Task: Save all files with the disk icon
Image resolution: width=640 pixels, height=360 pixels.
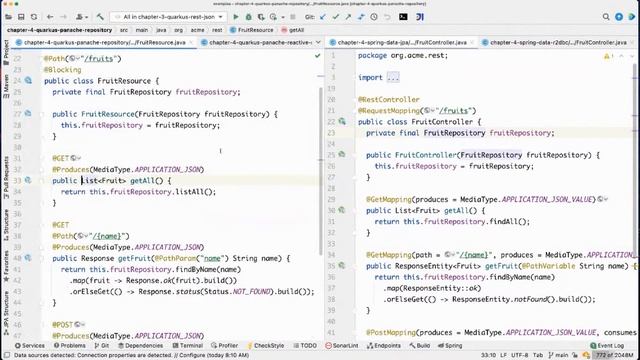Action: [21, 17]
